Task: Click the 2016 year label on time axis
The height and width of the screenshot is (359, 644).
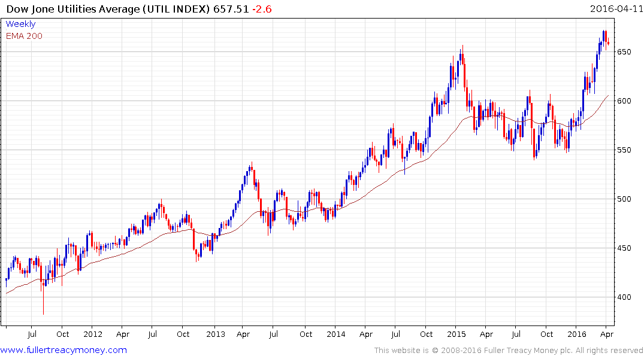Action: tap(577, 334)
